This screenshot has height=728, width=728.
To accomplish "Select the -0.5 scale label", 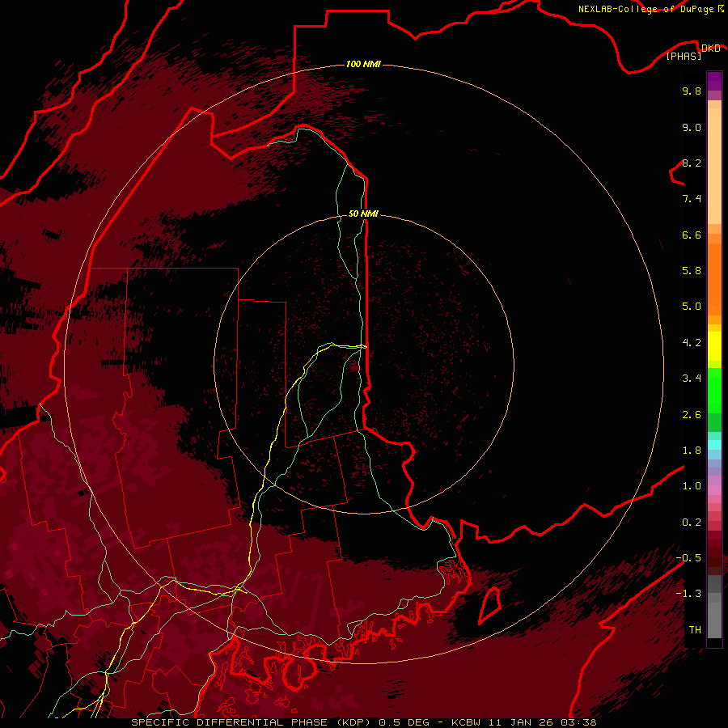I will (x=688, y=558).
